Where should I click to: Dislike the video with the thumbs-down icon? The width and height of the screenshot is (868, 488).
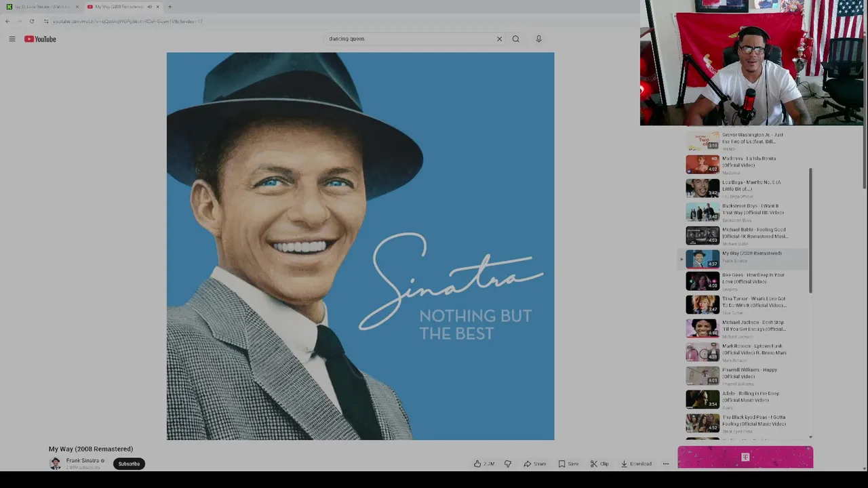tap(508, 464)
